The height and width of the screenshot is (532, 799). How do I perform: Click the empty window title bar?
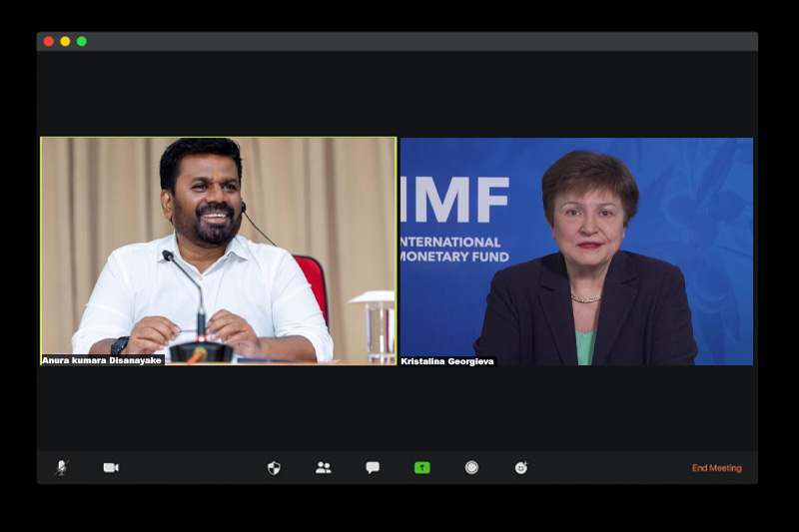[x=399, y=41]
